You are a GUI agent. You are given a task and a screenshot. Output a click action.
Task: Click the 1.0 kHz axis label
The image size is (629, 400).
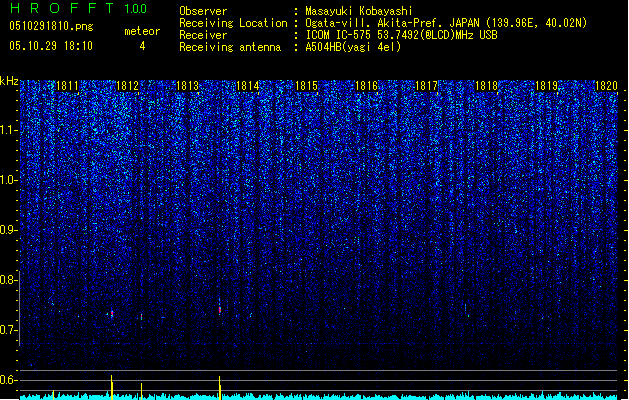[x=8, y=180]
